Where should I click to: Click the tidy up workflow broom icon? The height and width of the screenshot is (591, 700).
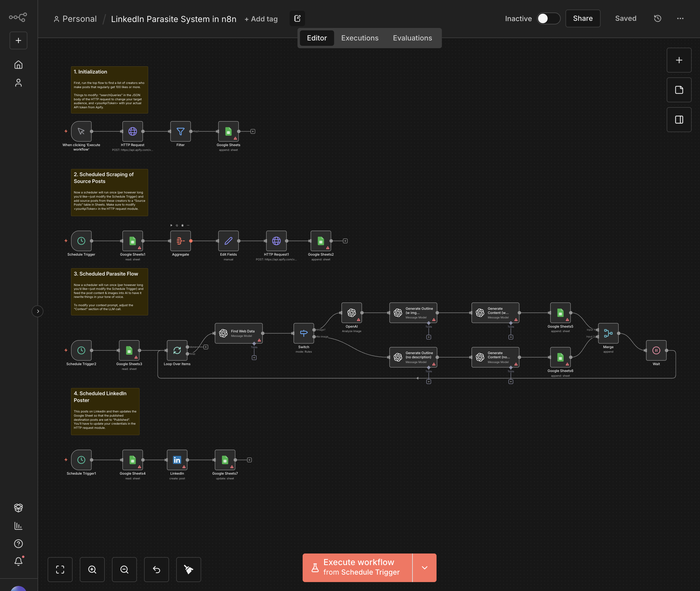(x=188, y=569)
